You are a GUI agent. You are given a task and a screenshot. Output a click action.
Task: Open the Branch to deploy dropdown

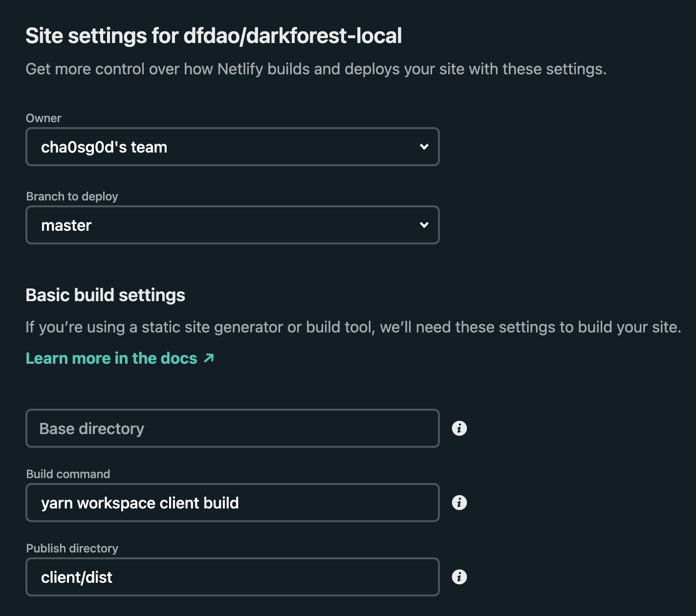coord(233,225)
